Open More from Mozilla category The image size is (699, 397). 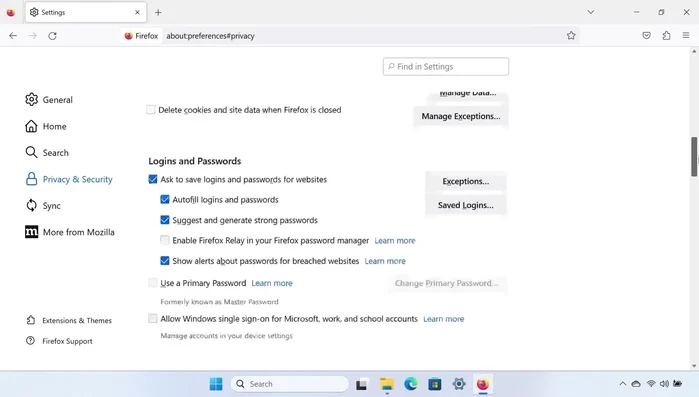(70, 232)
